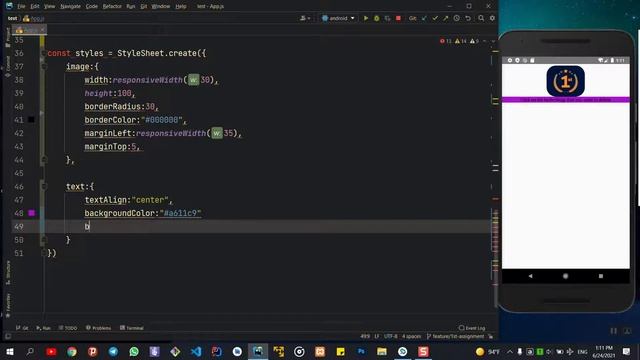The width and height of the screenshot is (640, 360).
Task: Open the Window menu
Action: coord(161,7)
